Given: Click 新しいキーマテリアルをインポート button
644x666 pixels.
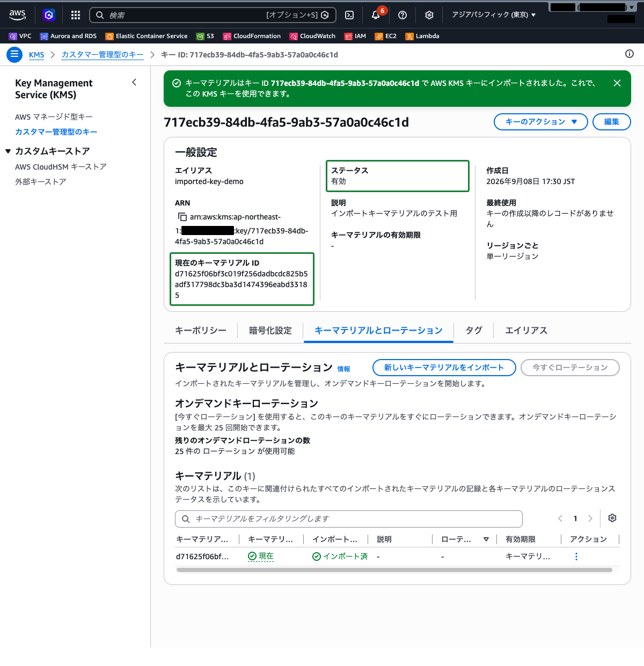Looking at the screenshot, I should (444, 368).
